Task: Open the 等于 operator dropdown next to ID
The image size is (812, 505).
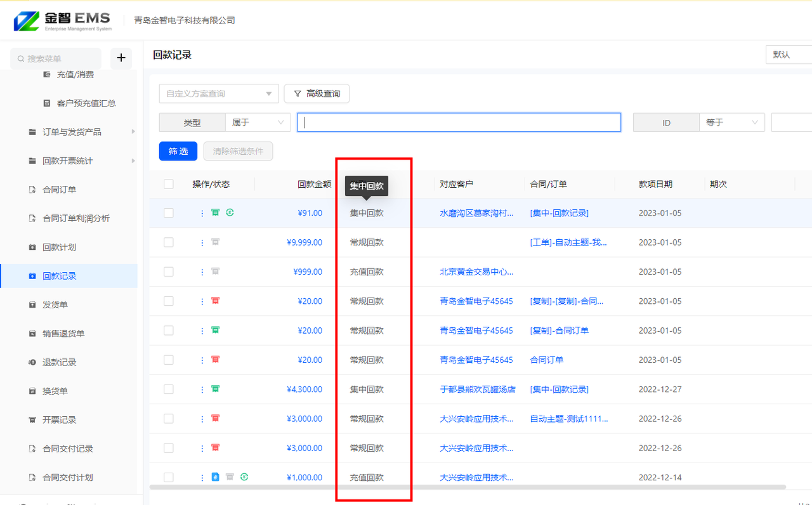Action: pyautogui.click(x=732, y=122)
